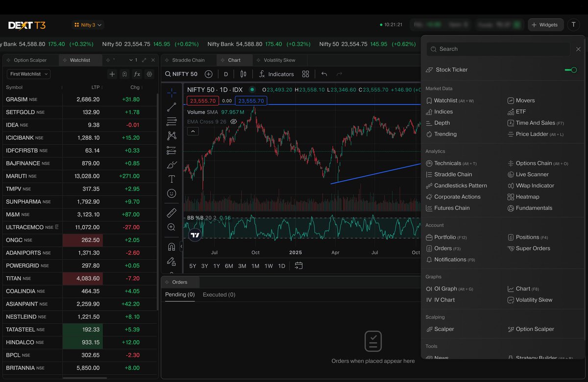Open chart layout grid selector
The height and width of the screenshot is (382, 588).
coord(306,74)
